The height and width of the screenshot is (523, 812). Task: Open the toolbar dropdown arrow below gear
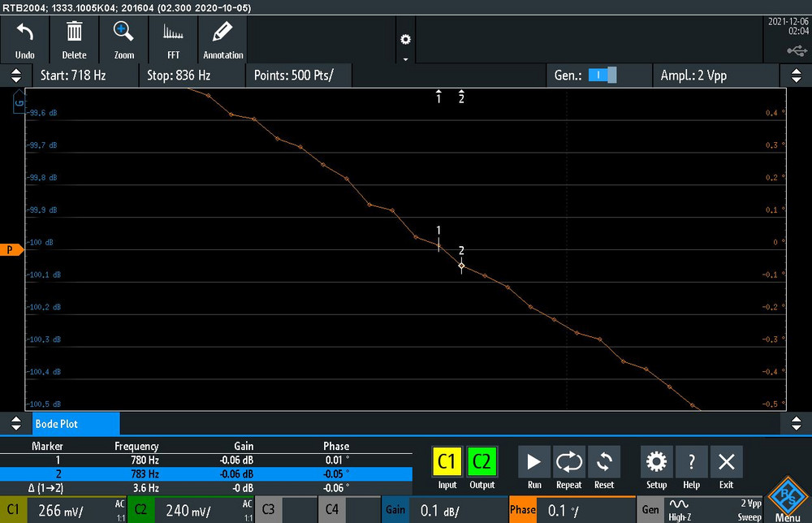click(405, 59)
